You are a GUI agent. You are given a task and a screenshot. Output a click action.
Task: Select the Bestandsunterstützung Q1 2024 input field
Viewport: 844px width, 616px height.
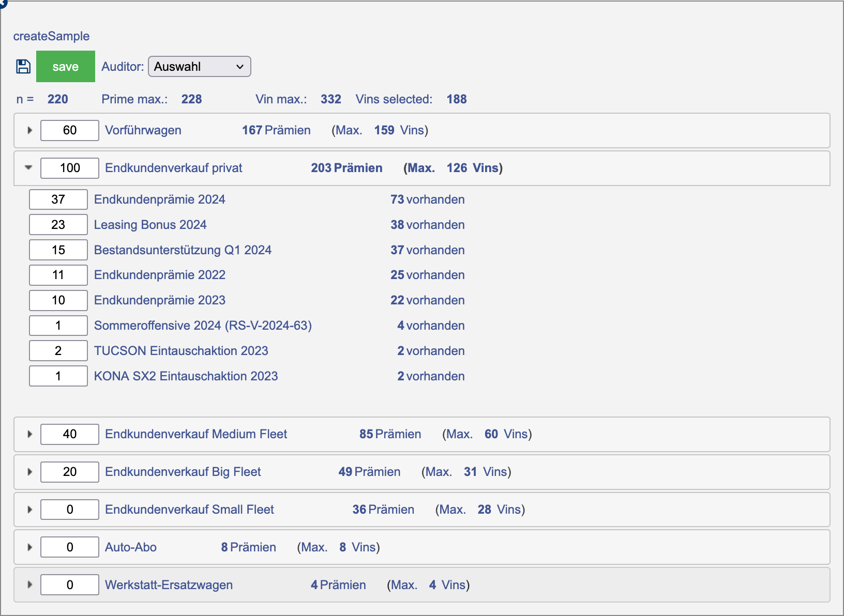(58, 250)
